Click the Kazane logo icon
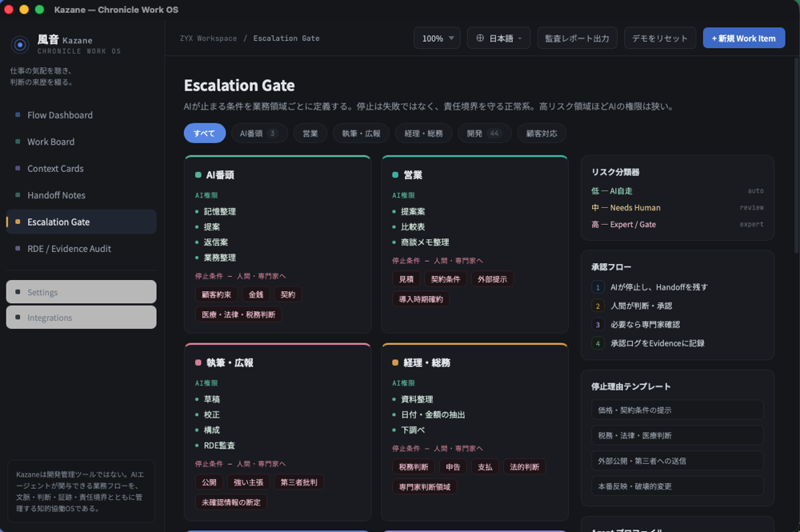 (20, 45)
